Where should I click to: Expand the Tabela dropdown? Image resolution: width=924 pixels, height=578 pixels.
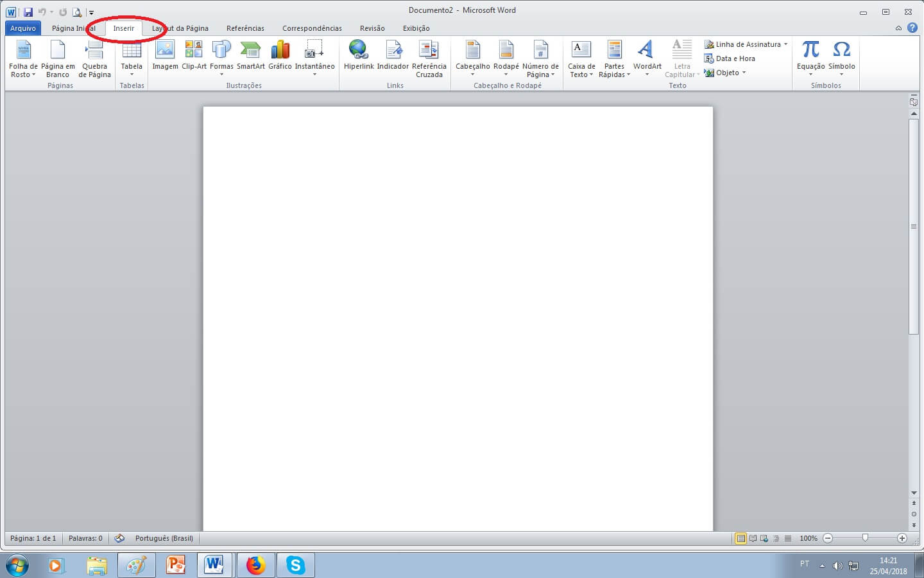(132, 59)
